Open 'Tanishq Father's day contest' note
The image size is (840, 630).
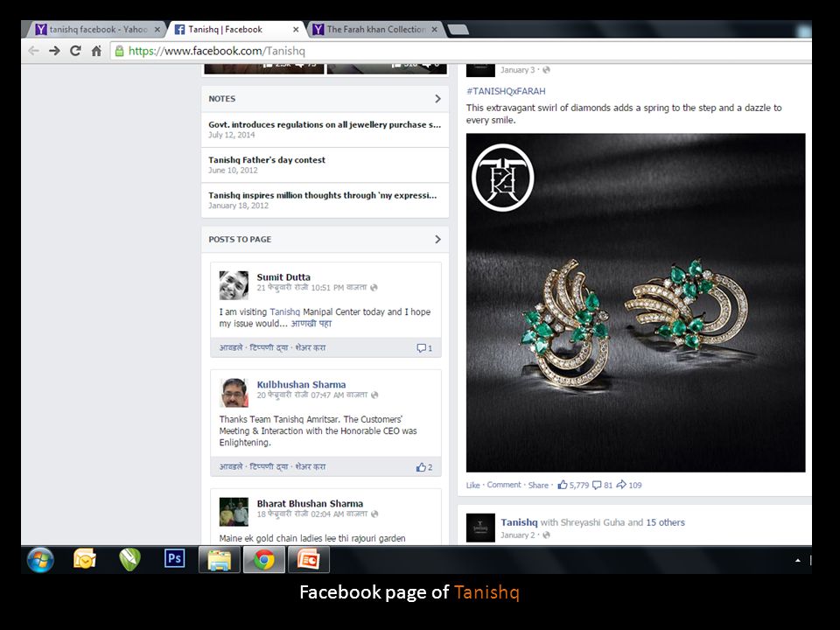(267, 160)
